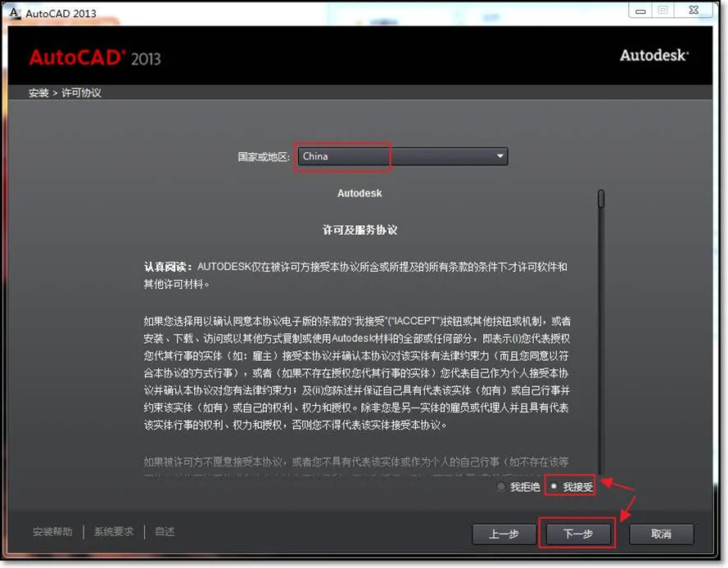Viewport: 728px width, 568px height.
Task: Click the AutoCAD icon in the title bar
Action: (15, 12)
